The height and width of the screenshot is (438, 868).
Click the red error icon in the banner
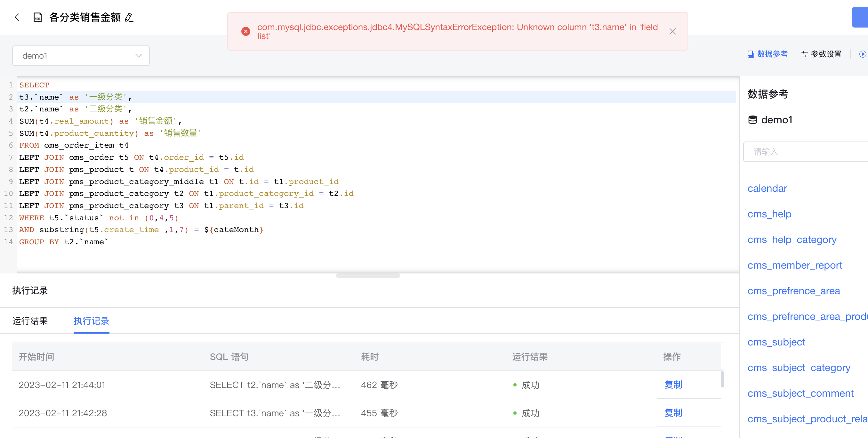245,31
